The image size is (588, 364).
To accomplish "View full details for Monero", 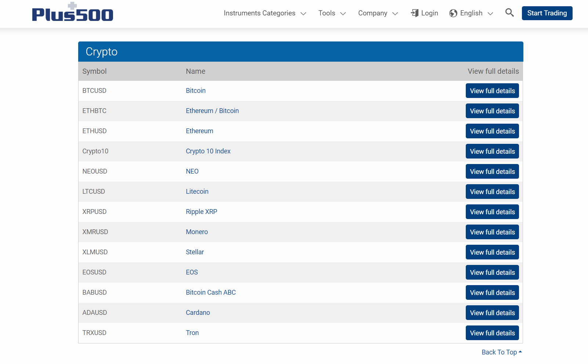I will (492, 232).
